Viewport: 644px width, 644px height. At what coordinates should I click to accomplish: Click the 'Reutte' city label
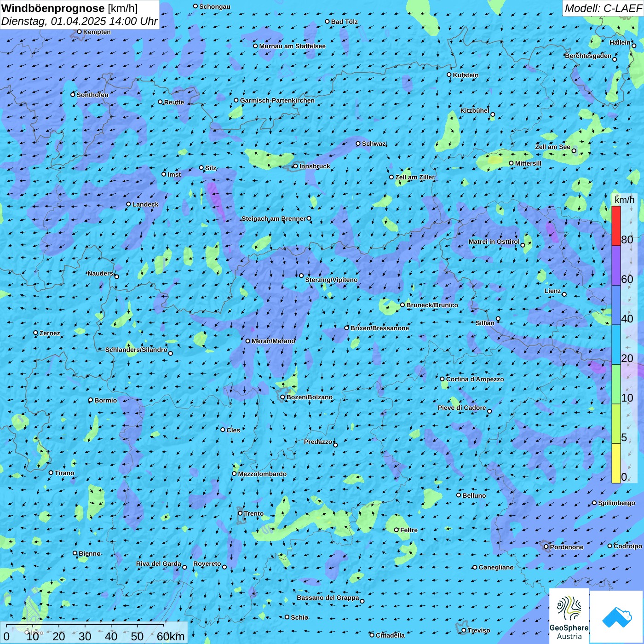[x=174, y=102]
